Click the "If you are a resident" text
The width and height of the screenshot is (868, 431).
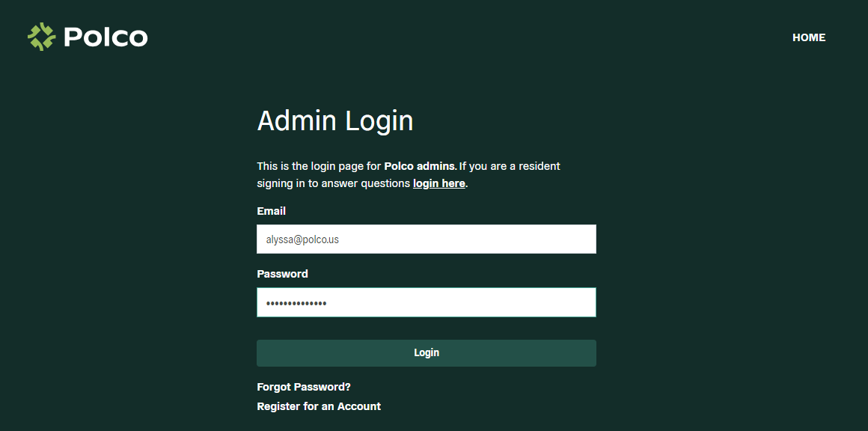(510, 165)
